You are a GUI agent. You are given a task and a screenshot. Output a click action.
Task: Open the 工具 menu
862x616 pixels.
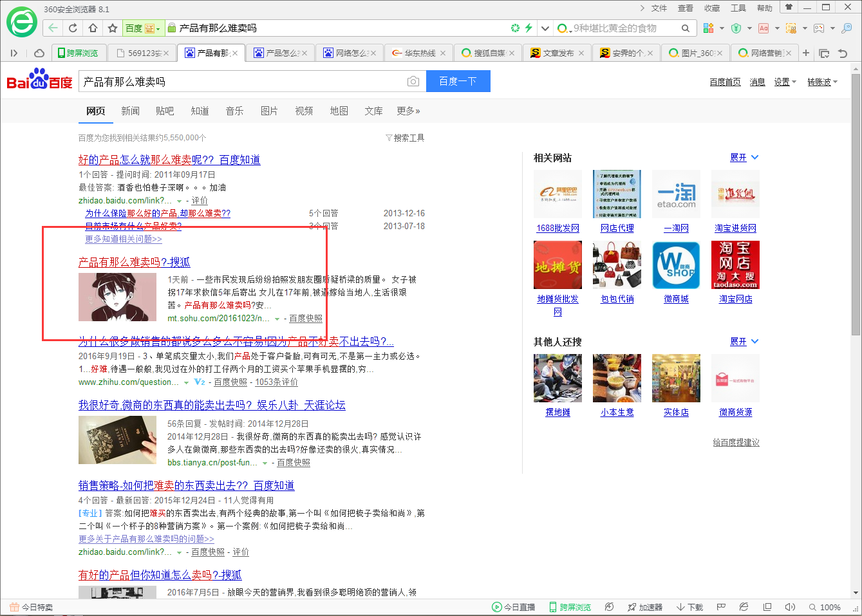click(738, 8)
